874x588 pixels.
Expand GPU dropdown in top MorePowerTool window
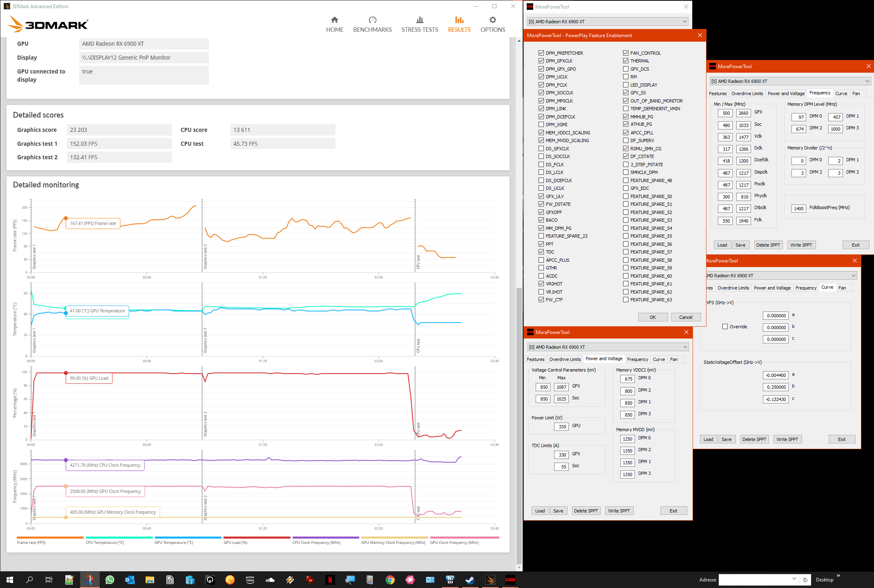point(685,22)
